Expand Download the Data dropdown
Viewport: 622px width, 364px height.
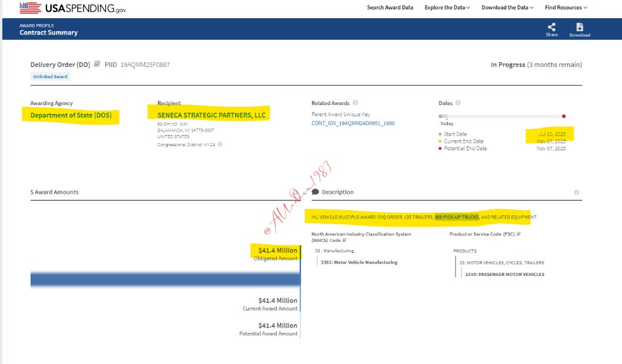click(507, 8)
